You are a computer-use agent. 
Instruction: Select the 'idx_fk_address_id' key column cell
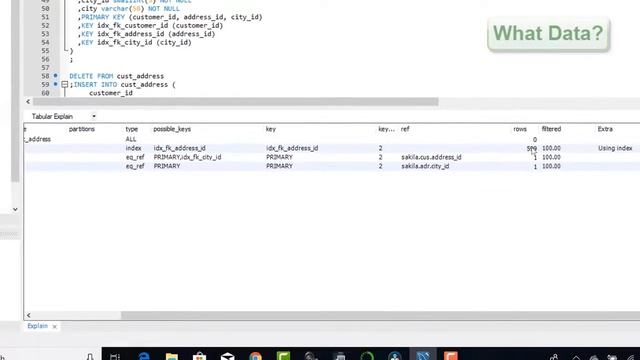292,148
